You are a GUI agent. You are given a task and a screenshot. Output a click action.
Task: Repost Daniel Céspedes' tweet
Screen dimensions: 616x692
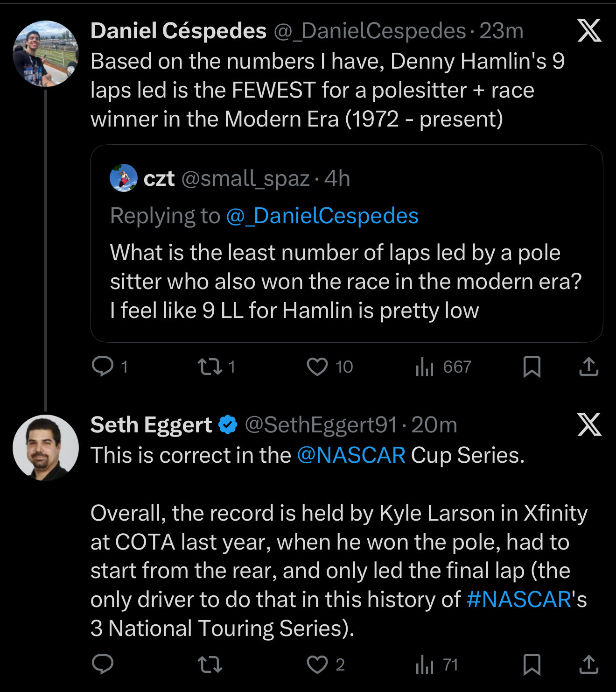coord(210,367)
